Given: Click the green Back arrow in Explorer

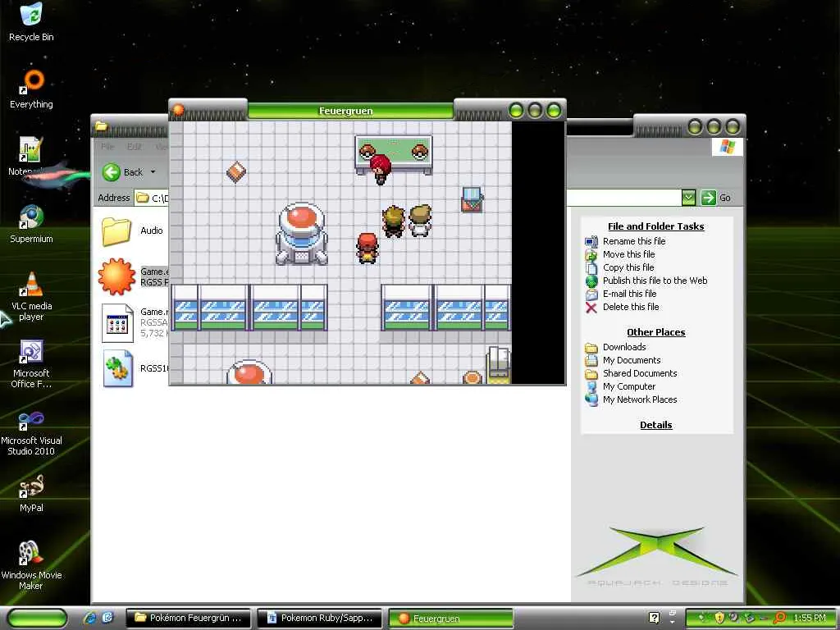Looking at the screenshot, I should coord(112,172).
